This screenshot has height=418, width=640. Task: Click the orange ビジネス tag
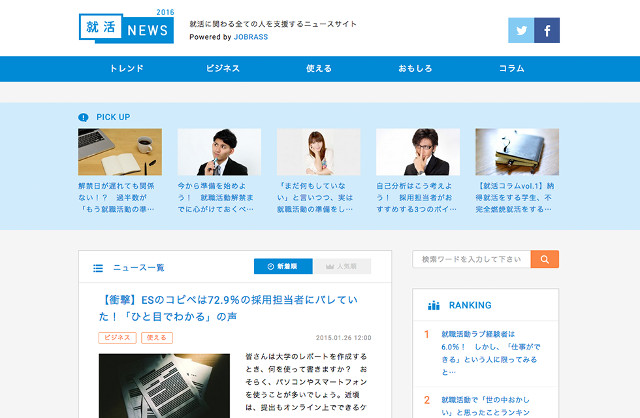(x=117, y=338)
